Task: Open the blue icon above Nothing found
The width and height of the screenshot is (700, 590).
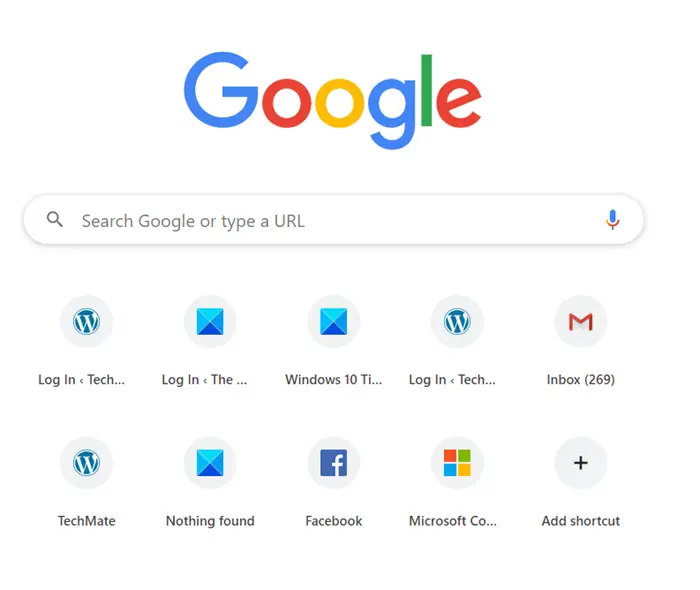Action: (210, 463)
